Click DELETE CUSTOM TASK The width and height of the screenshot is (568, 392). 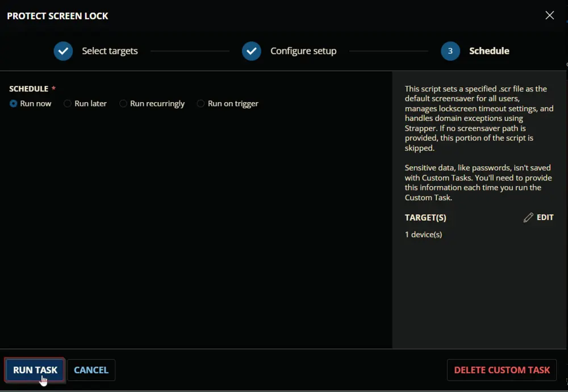point(502,370)
